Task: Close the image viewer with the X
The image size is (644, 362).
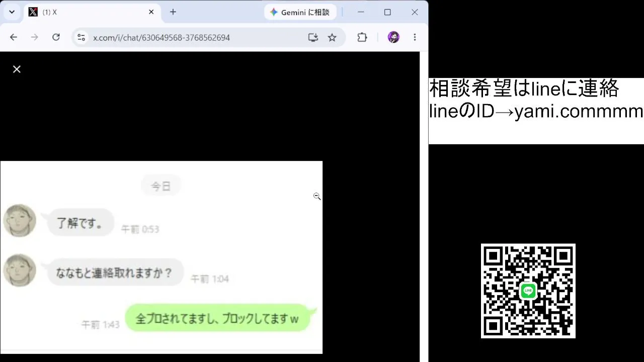Action: coord(17,69)
